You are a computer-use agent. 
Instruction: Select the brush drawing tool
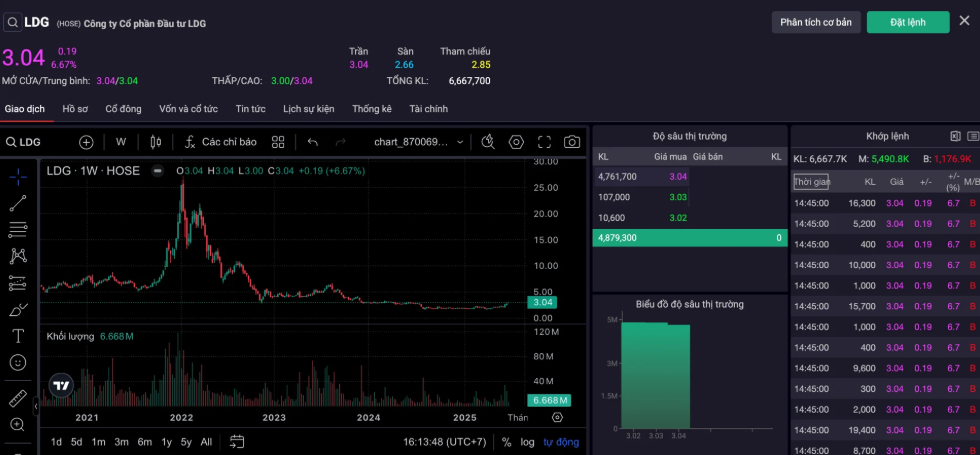[18, 309]
